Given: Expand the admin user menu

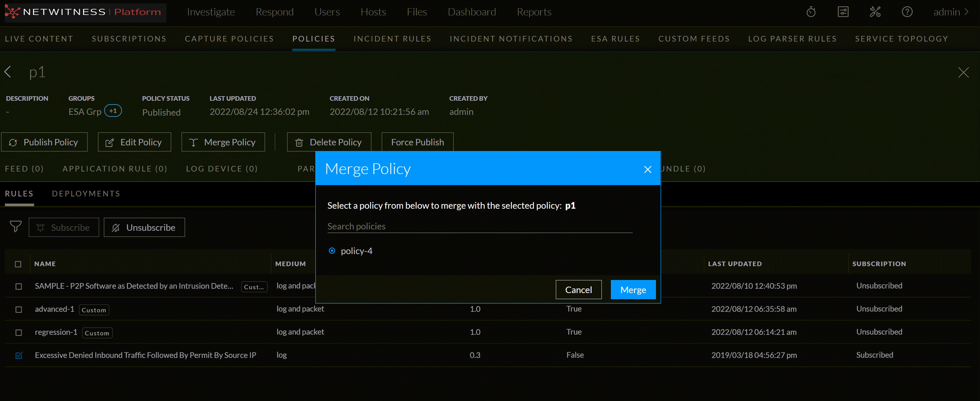Looking at the screenshot, I should coord(950,12).
